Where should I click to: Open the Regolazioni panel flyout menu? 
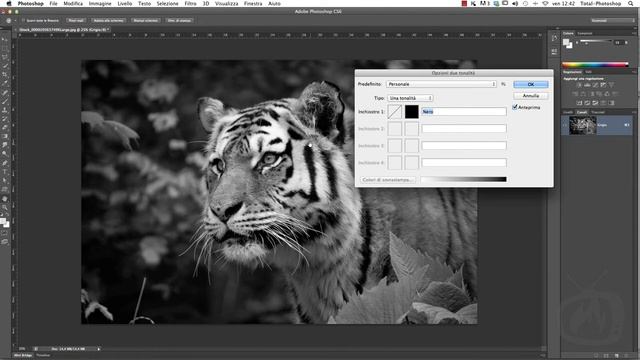click(x=634, y=72)
